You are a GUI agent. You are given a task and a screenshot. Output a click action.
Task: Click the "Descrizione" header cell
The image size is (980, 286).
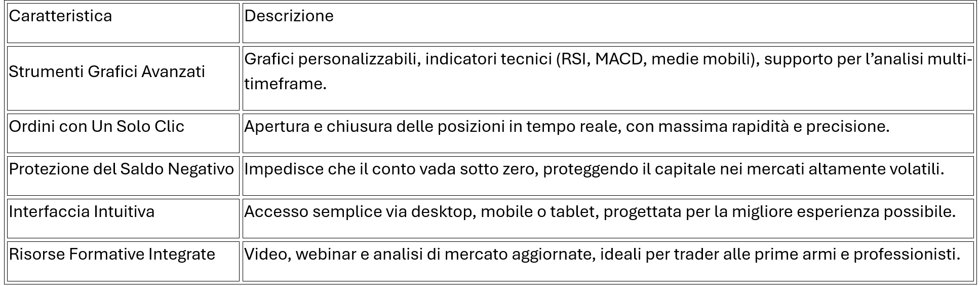[x=289, y=16]
